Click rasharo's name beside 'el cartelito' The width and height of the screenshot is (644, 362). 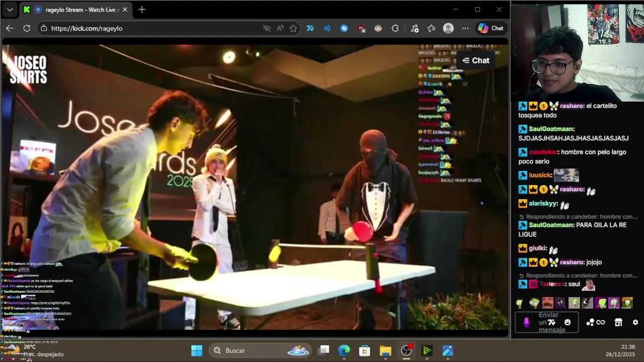coord(572,106)
